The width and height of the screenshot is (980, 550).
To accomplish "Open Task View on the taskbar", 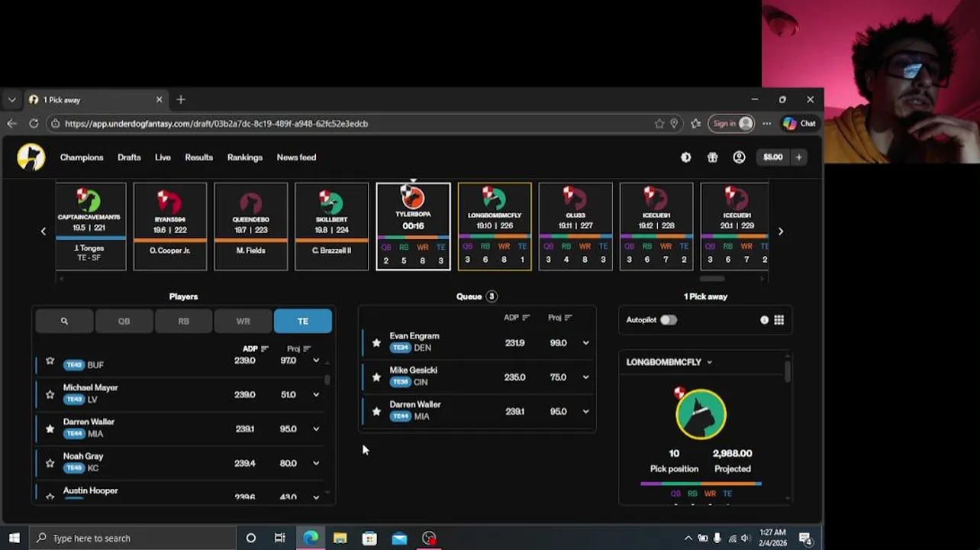I will coord(280,538).
